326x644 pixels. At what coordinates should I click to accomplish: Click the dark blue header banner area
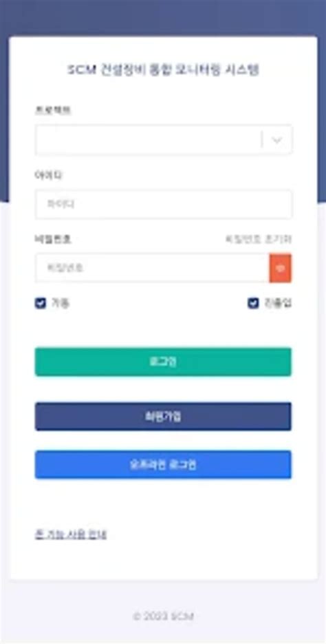(163, 17)
